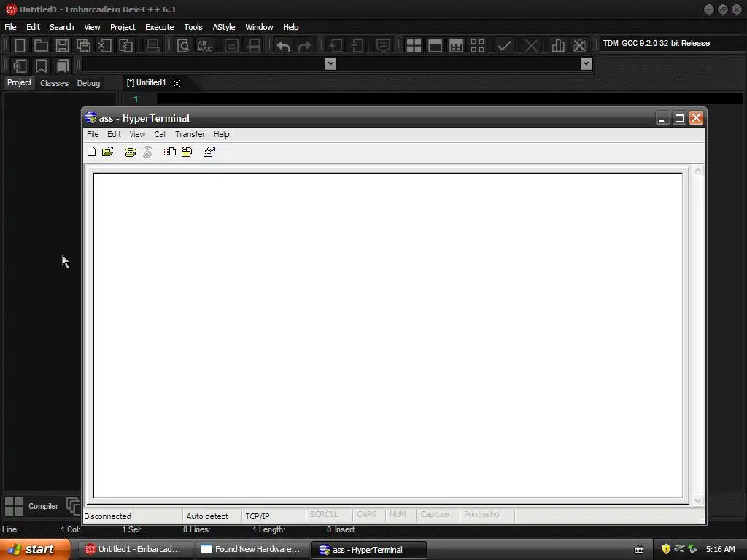Open the Dev-C++ Tools menu

193,27
